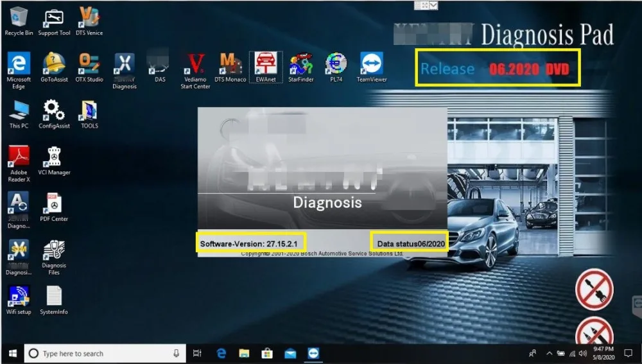Open the network Wi-Fi tray icon
The image size is (642, 364).
point(572,353)
